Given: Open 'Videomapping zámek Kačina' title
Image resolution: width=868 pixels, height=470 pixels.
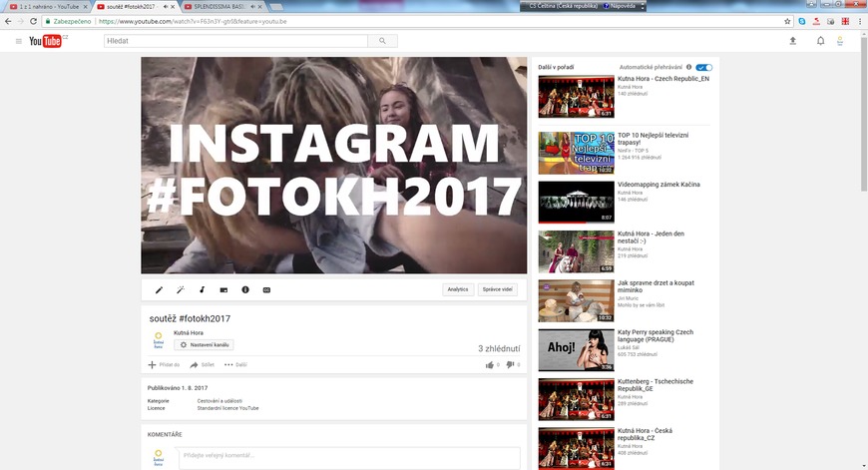Looking at the screenshot, I should pyautogui.click(x=658, y=185).
